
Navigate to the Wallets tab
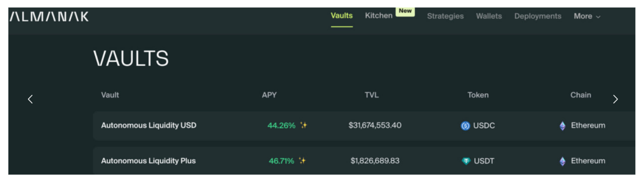[x=489, y=16]
